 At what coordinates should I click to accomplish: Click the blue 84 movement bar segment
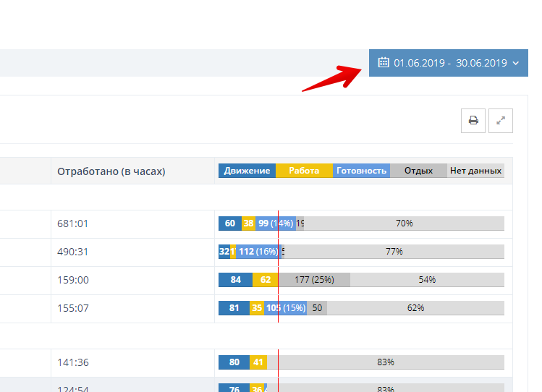(x=235, y=280)
